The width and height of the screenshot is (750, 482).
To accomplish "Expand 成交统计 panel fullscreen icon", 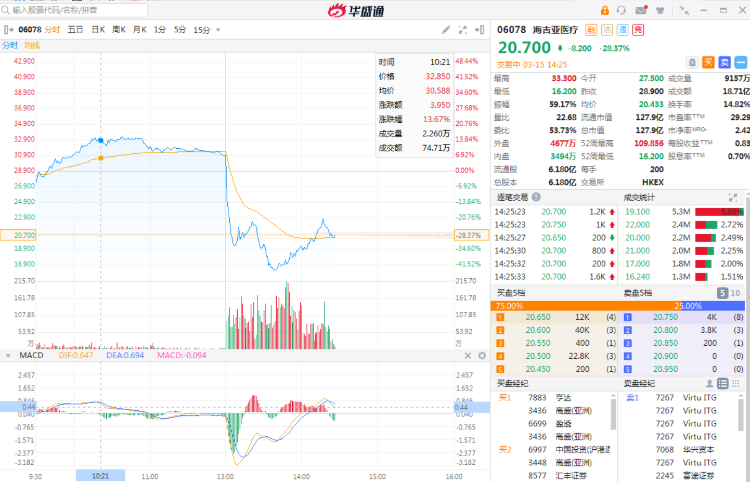I will (733, 197).
